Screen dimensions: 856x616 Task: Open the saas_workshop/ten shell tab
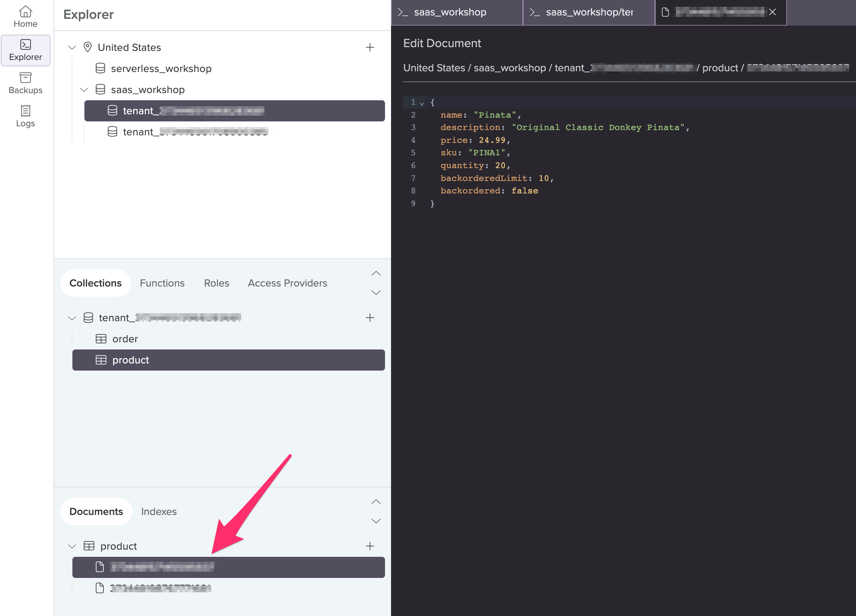click(x=589, y=12)
